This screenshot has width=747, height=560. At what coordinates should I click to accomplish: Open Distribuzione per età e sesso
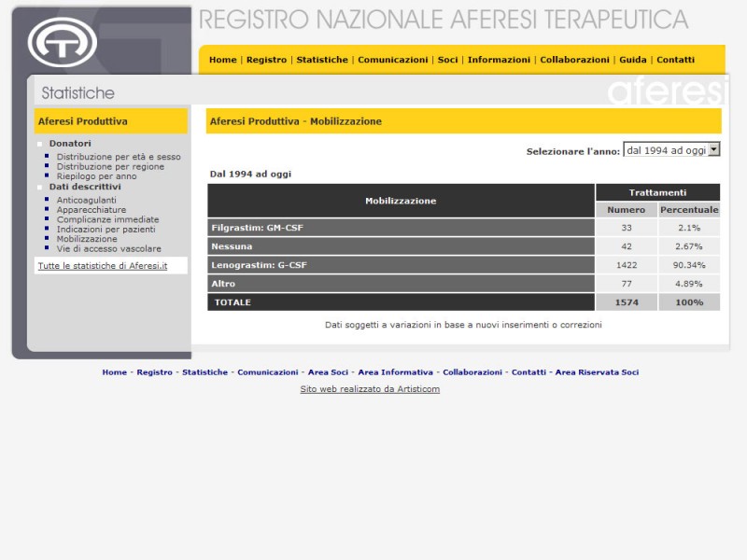[119, 157]
